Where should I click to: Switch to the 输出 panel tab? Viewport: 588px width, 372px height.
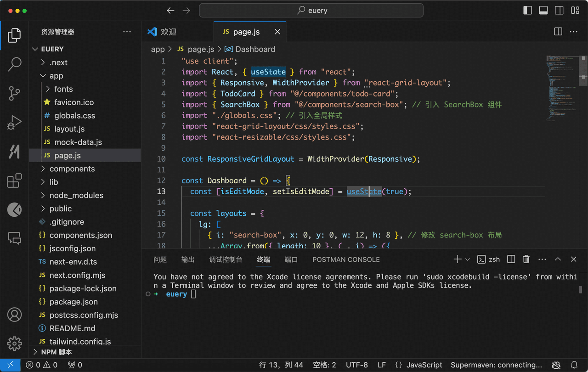pyautogui.click(x=188, y=259)
